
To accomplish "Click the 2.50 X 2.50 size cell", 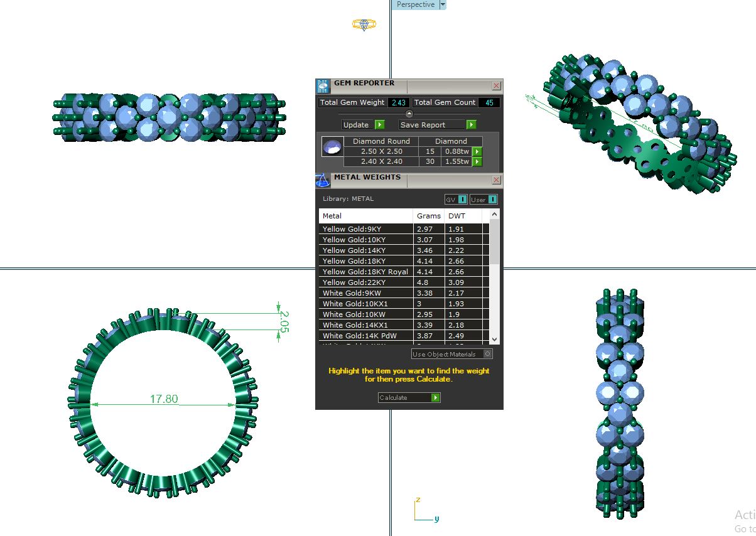I will (x=381, y=151).
